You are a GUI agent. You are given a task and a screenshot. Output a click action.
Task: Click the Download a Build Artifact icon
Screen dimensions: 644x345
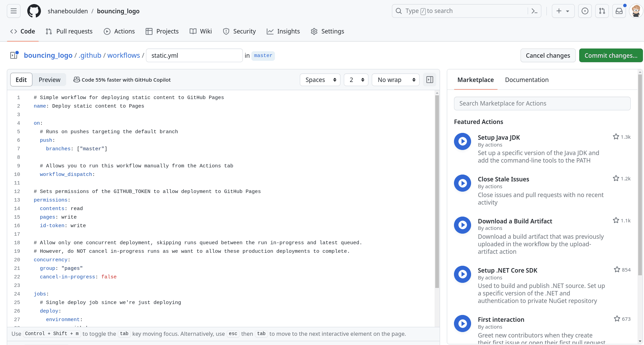click(463, 225)
